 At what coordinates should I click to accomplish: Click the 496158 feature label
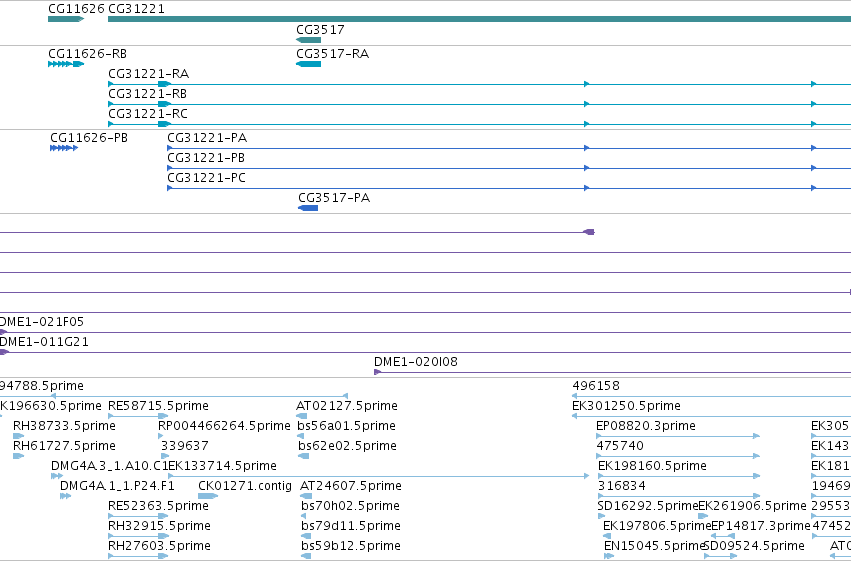pyautogui.click(x=596, y=386)
